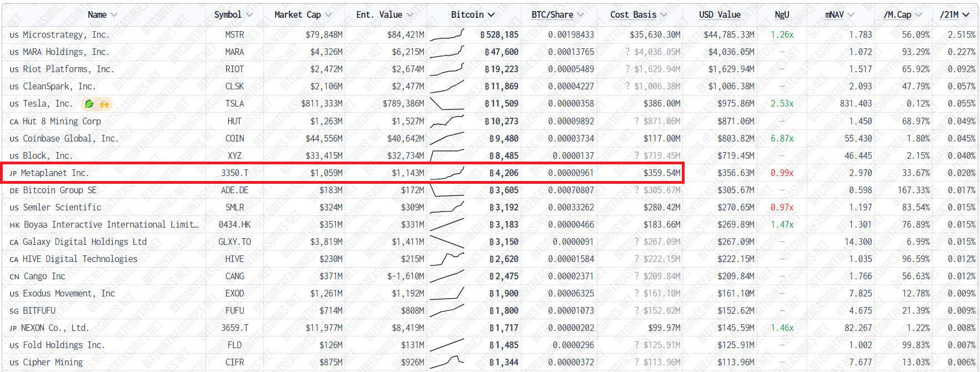
Task: Sort by /M.Cap column header
Action: click(902, 15)
